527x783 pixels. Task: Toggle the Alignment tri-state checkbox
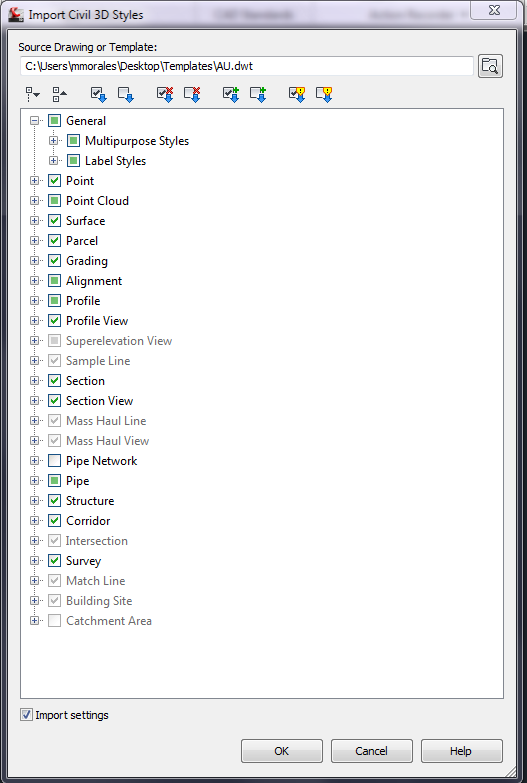pos(54,280)
